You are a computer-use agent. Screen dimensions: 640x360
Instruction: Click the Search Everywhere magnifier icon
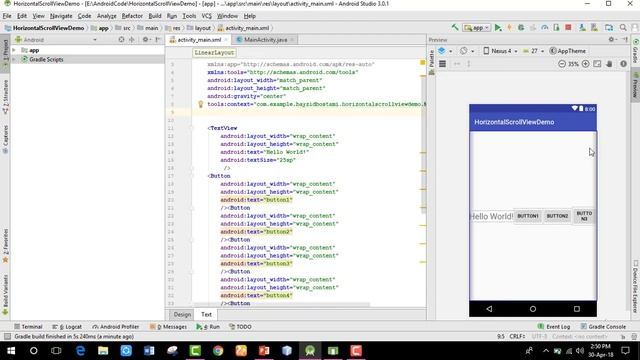623,27
